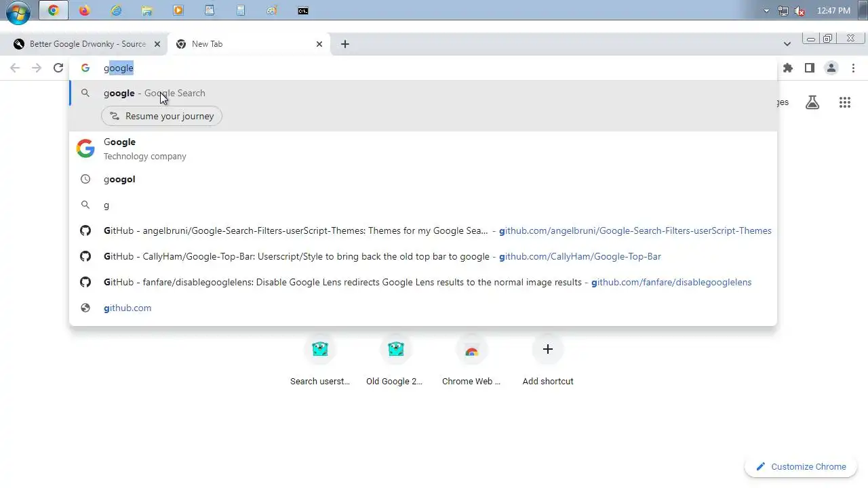Go forward with the forward arrow
The width and height of the screenshot is (868, 488).
point(37,68)
